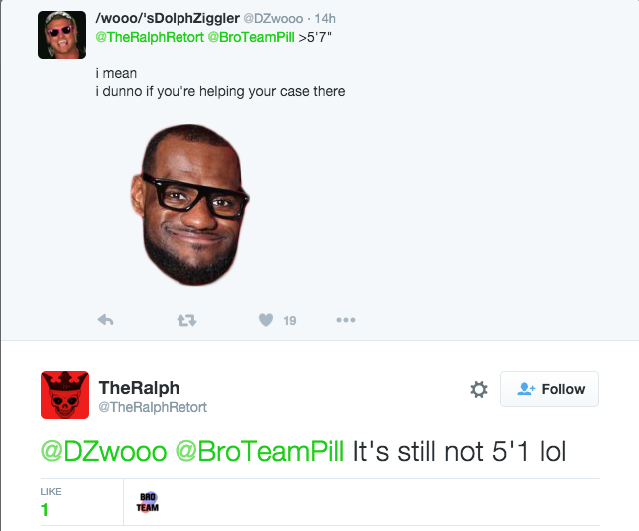Screen dimensions: 639x531
Task: Open the DolphZiggler profile avatar with pink sunglasses
Action: pyautogui.click(x=62, y=35)
